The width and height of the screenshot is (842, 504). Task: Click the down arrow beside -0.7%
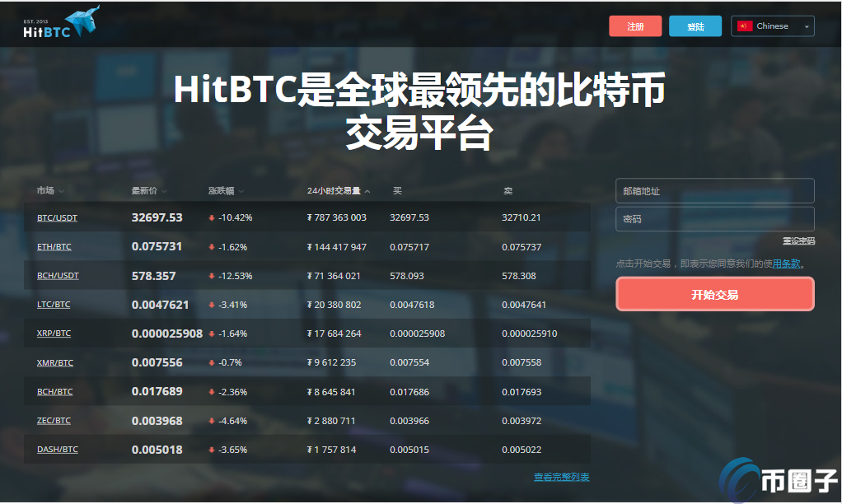(212, 363)
